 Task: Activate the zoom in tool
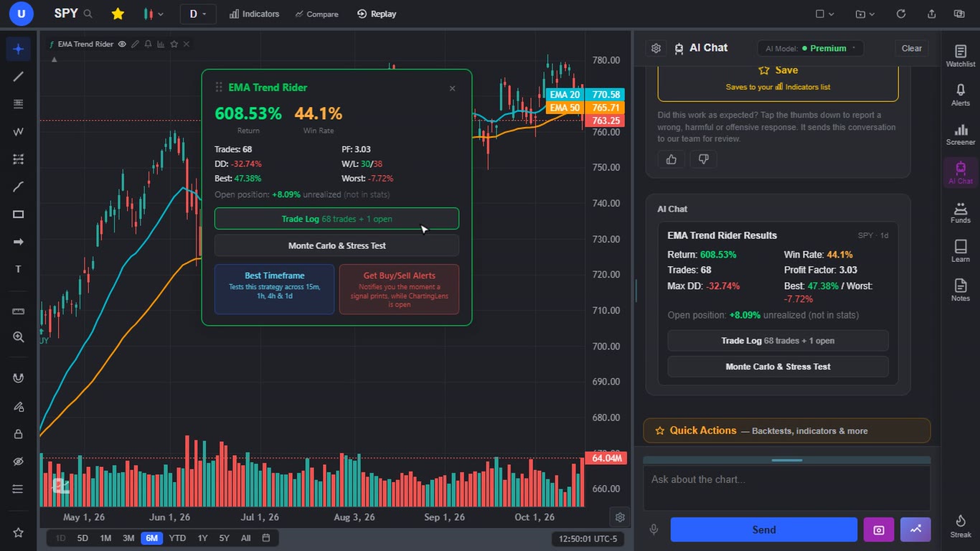coord(19,337)
